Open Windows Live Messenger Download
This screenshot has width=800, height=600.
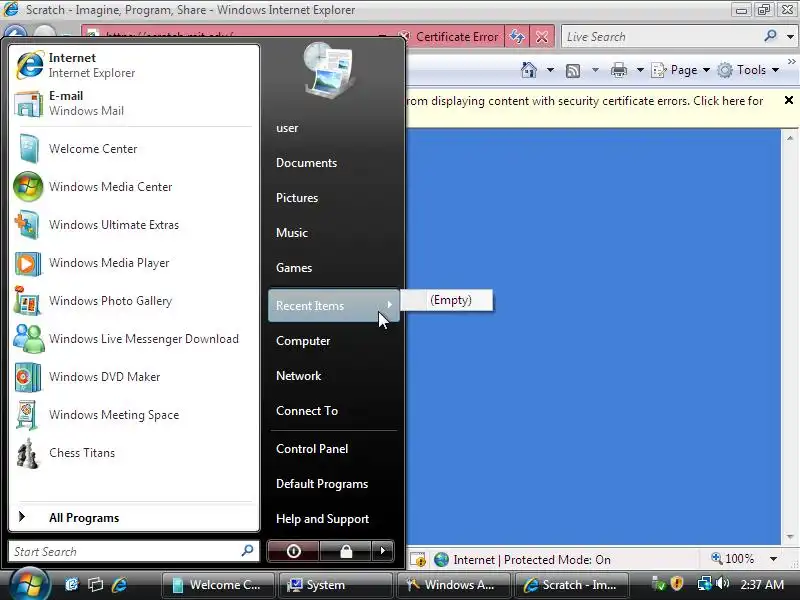(x=134, y=339)
